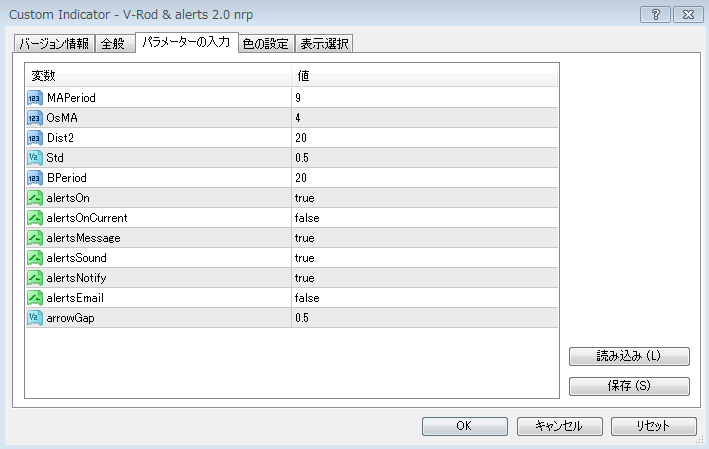Close the Custom Indicator dialog

688,15
